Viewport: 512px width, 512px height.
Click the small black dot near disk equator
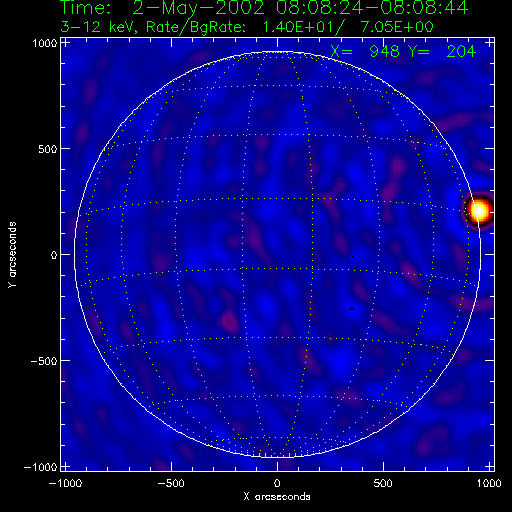tap(353, 257)
